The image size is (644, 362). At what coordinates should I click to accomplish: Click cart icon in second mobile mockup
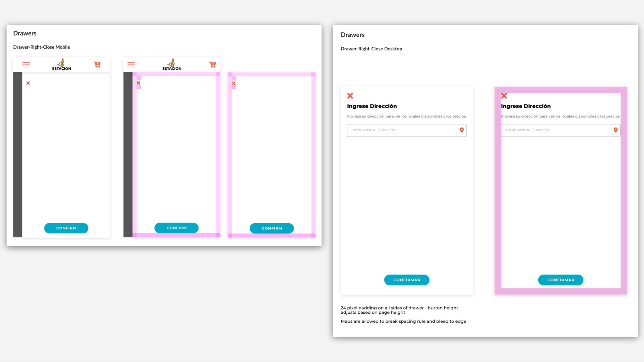[213, 65]
